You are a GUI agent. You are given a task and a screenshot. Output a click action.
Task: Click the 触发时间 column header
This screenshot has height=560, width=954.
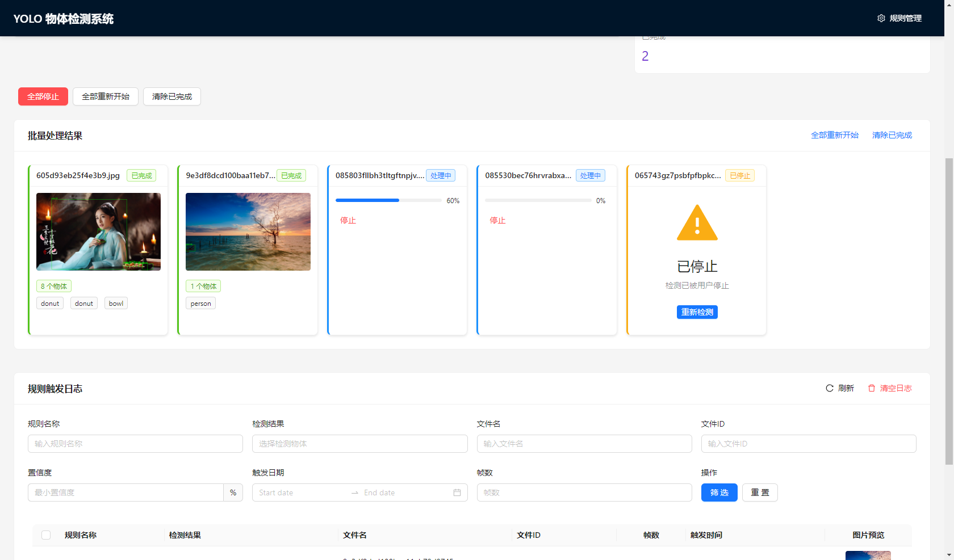pos(706,535)
